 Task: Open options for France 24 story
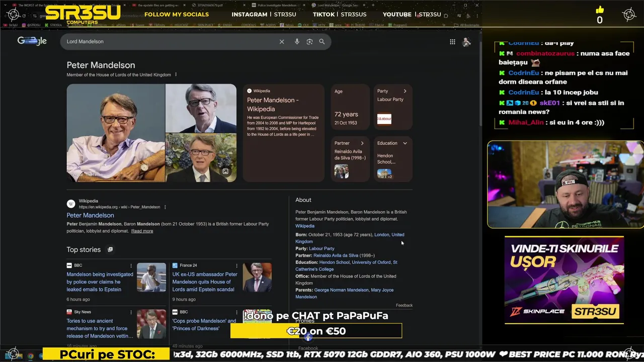click(x=236, y=265)
